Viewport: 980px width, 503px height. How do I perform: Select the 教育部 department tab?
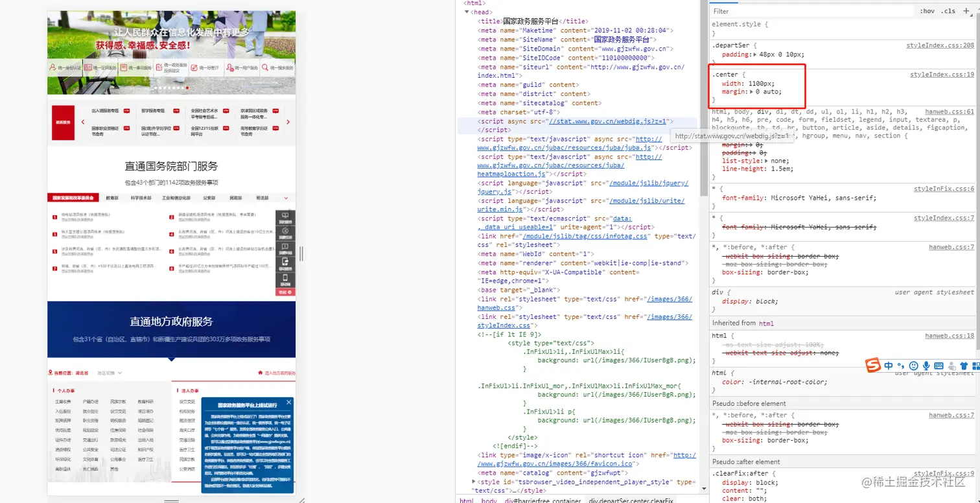click(x=112, y=198)
